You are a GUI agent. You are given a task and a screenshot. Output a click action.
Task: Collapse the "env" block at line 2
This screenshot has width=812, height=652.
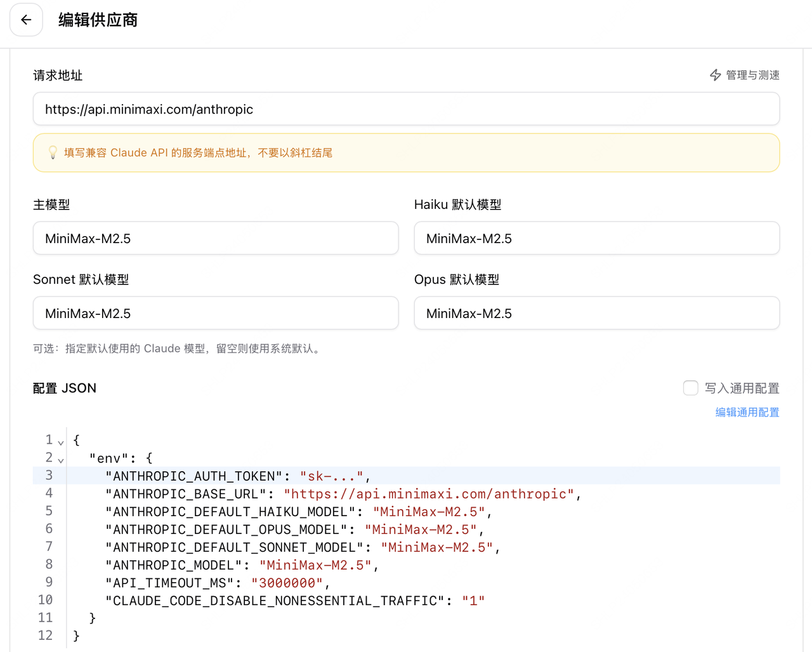point(61,460)
